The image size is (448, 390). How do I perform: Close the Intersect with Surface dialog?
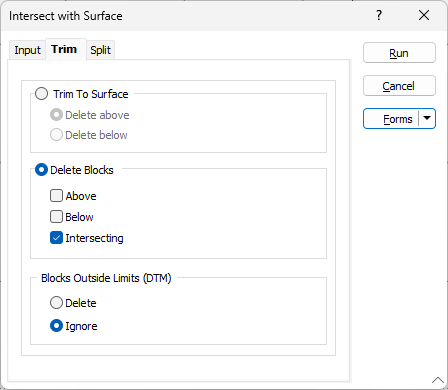pyautogui.click(x=424, y=15)
